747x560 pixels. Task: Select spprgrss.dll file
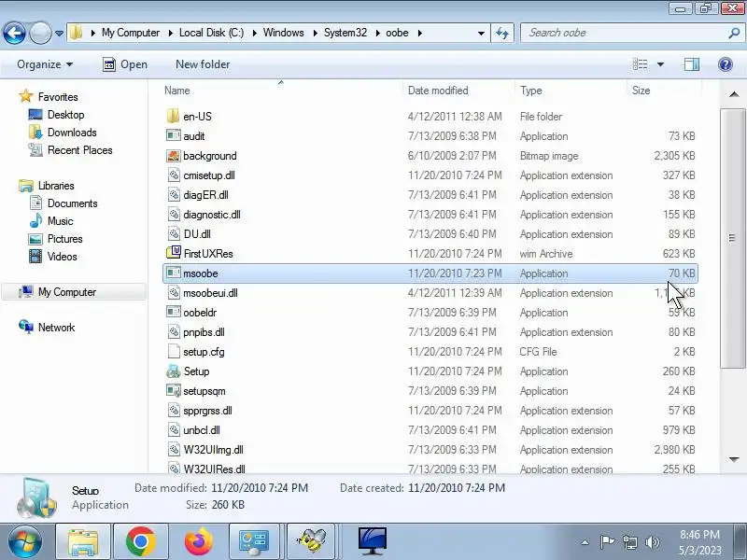click(430, 411)
